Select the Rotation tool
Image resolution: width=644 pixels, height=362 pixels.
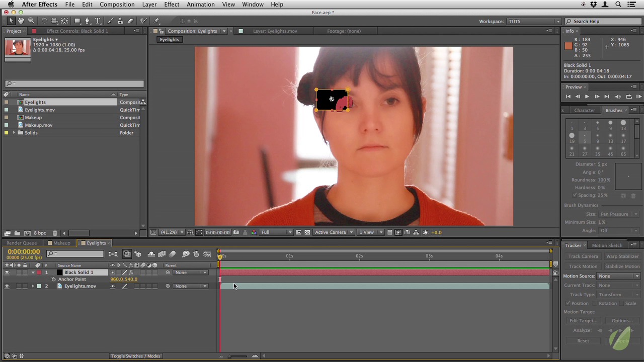[x=44, y=21]
